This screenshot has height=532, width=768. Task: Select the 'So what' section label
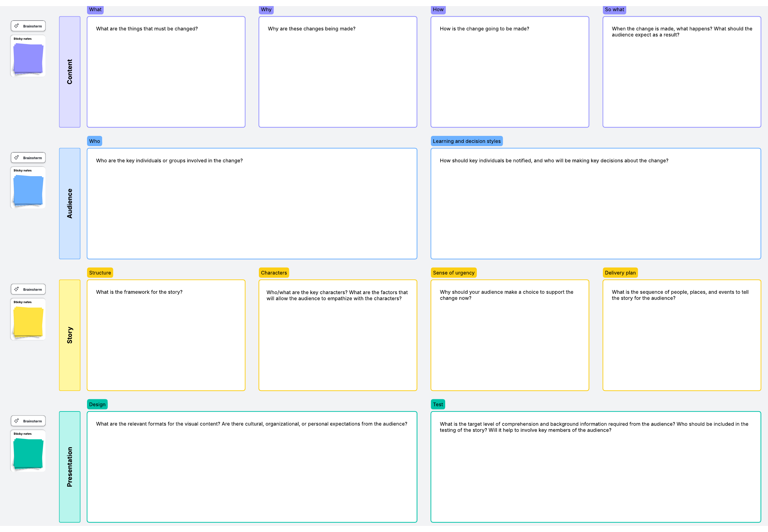coord(614,9)
